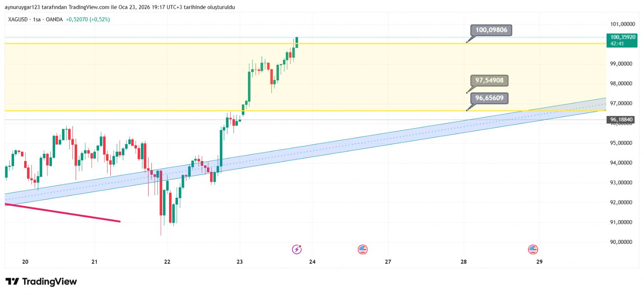
Task: Click the purple lightning event icon
Action: (297, 250)
